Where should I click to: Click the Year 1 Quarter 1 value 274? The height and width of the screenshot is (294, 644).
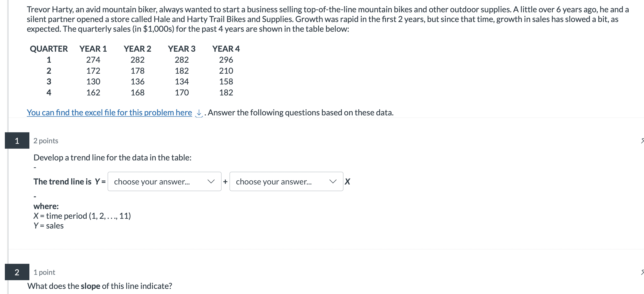pos(93,60)
